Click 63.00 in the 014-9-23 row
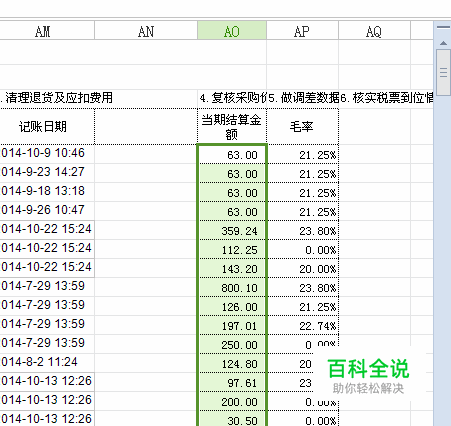The width and height of the screenshot is (451, 426). (232, 173)
